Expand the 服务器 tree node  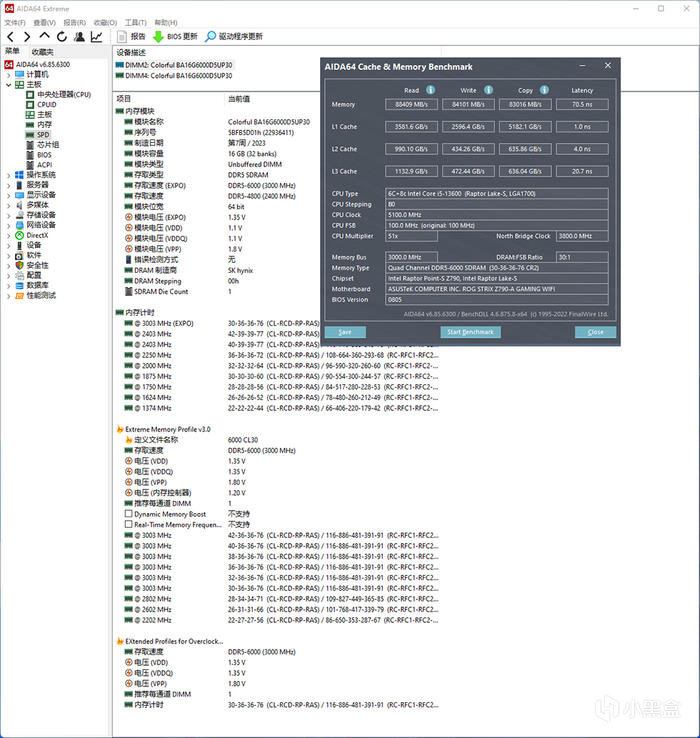click(8, 185)
